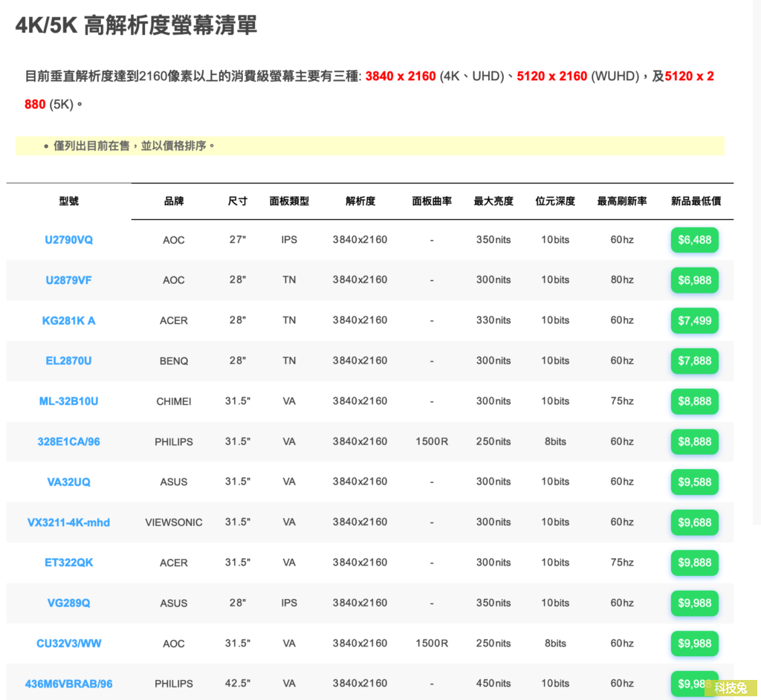Open the KG281K A model link

(68, 320)
